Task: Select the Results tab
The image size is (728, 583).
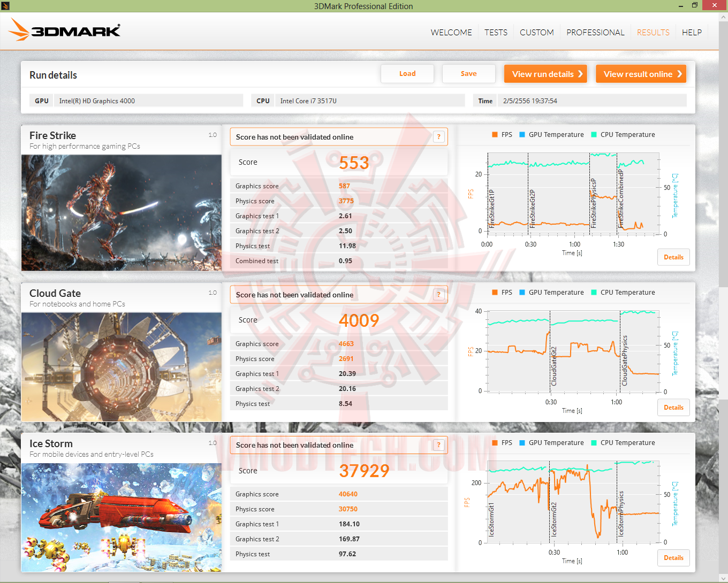Action: point(653,33)
